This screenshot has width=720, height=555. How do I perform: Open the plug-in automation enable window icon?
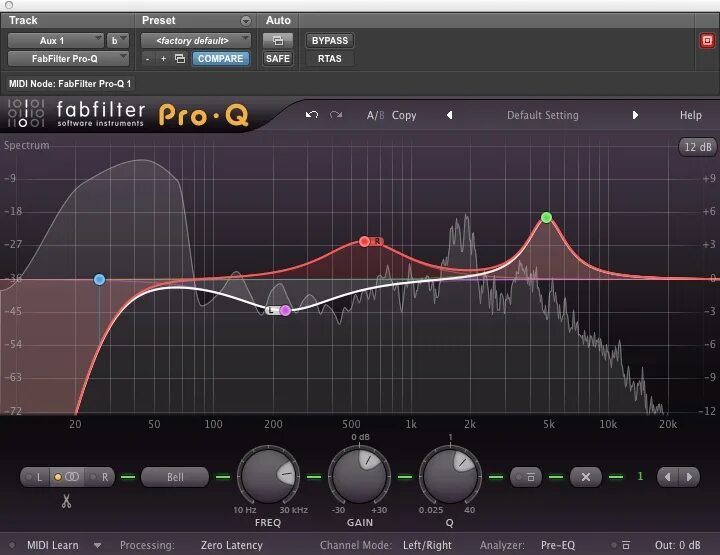(278, 40)
